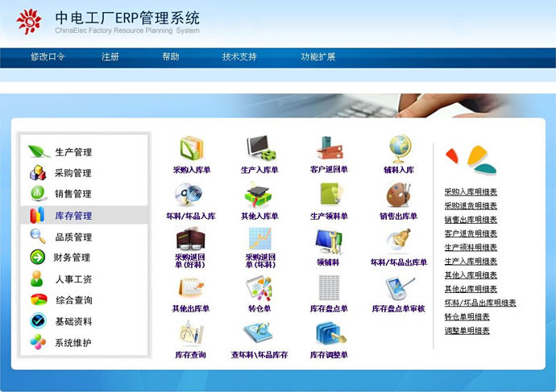Select the 销售出库单 palette icon
The height and width of the screenshot is (392, 556).
pyautogui.click(x=399, y=195)
